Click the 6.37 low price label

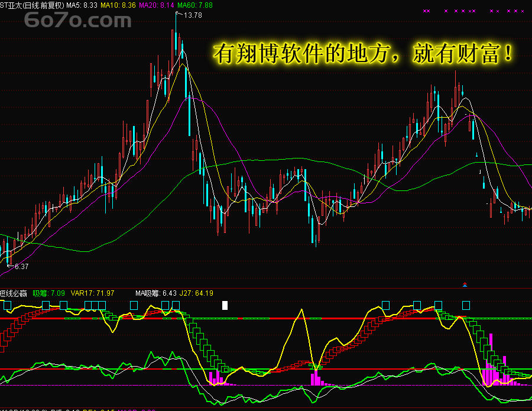(21, 267)
